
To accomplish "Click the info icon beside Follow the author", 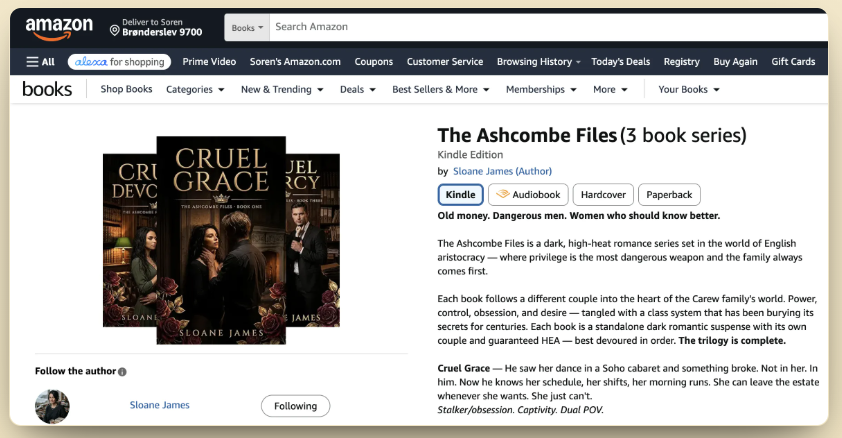I will [x=122, y=371].
